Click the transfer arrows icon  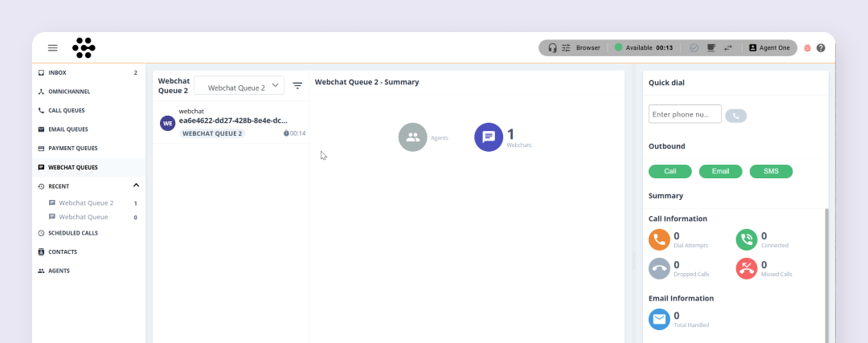728,48
